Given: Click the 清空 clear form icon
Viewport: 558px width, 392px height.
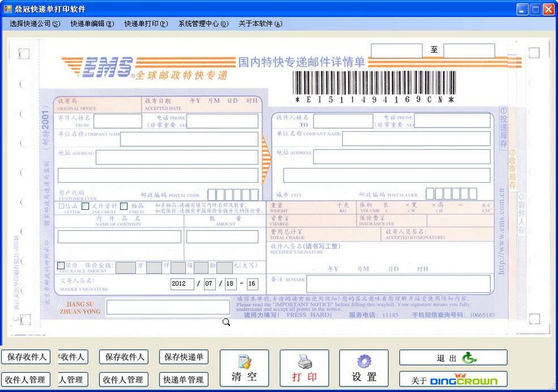Looking at the screenshot, I should 245,362.
